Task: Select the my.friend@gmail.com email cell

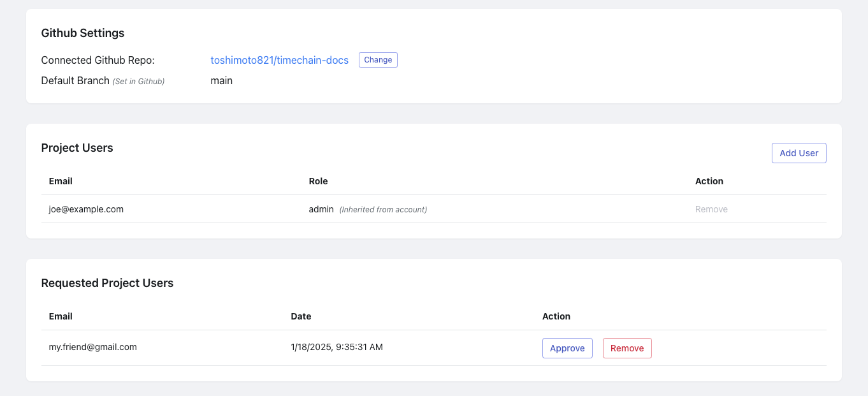Action: pyautogui.click(x=93, y=348)
